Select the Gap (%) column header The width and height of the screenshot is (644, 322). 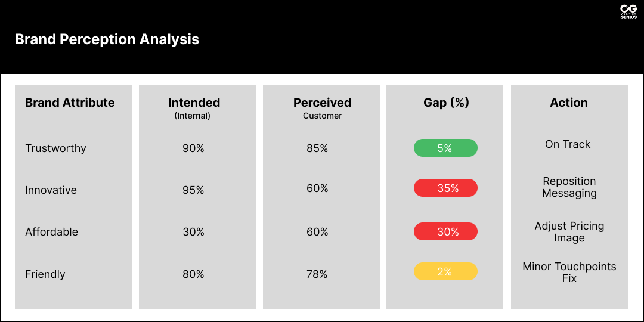(446, 103)
